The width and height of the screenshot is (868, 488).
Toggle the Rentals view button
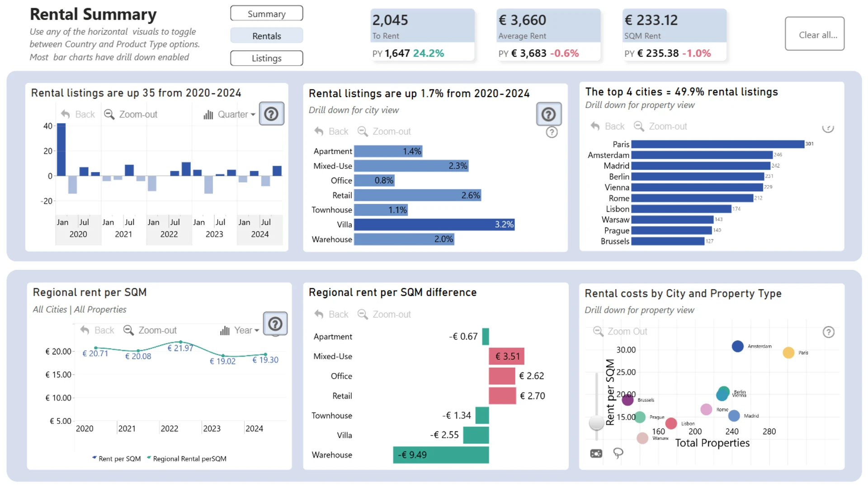266,36
